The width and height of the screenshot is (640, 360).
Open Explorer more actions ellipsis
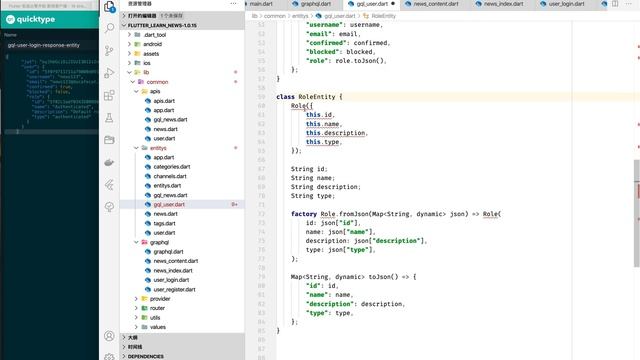(x=233, y=4)
